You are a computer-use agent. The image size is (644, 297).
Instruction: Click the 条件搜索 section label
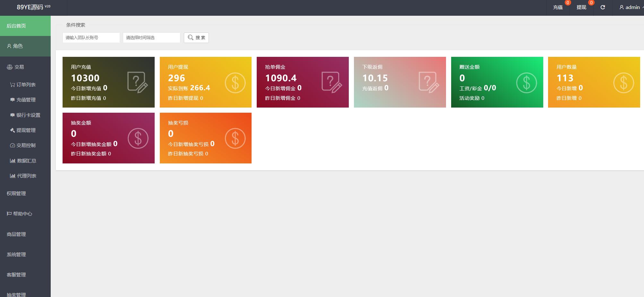[76, 25]
